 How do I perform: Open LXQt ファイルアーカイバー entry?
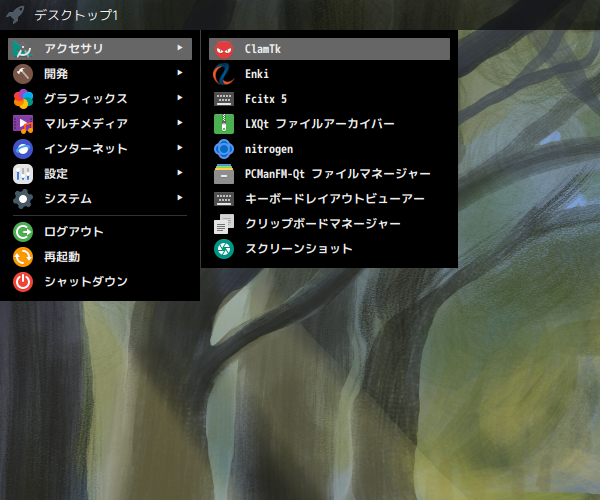329,124
